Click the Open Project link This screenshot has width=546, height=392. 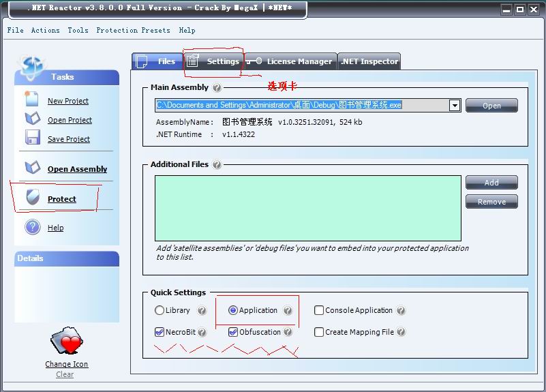(x=70, y=120)
